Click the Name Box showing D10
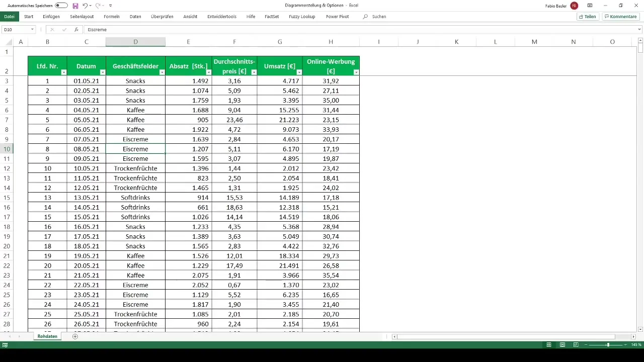The image size is (644, 362). click(x=15, y=30)
